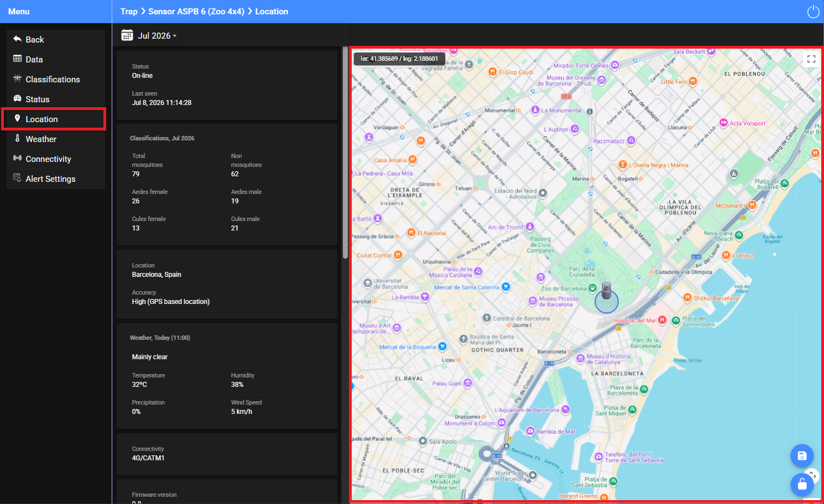The height and width of the screenshot is (504, 824).
Task: Click the Non mosquitoes count 62
Action: [234, 174]
